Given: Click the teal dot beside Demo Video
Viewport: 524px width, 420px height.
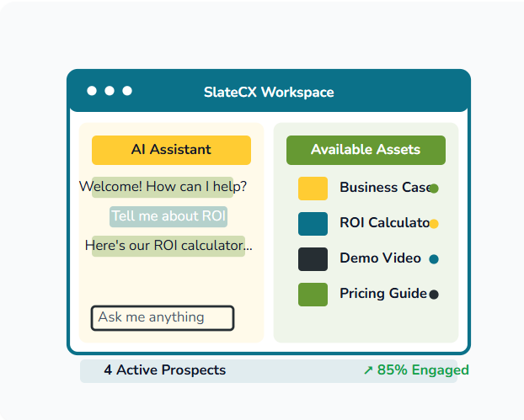Looking at the screenshot, I should click(x=434, y=259).
